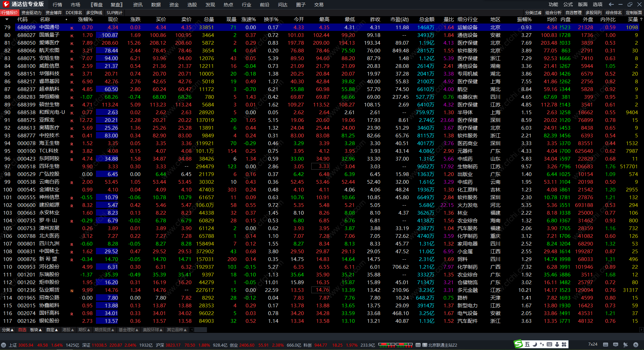The width and height of the screenshot is (644, 350).
Task: Open the Sogou soft keyboard icon
Action: point(549,344)
